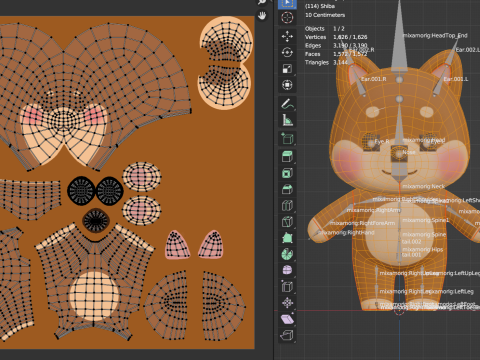Select the Measure tool
The image size is (480, 360).
pos(287,120)
